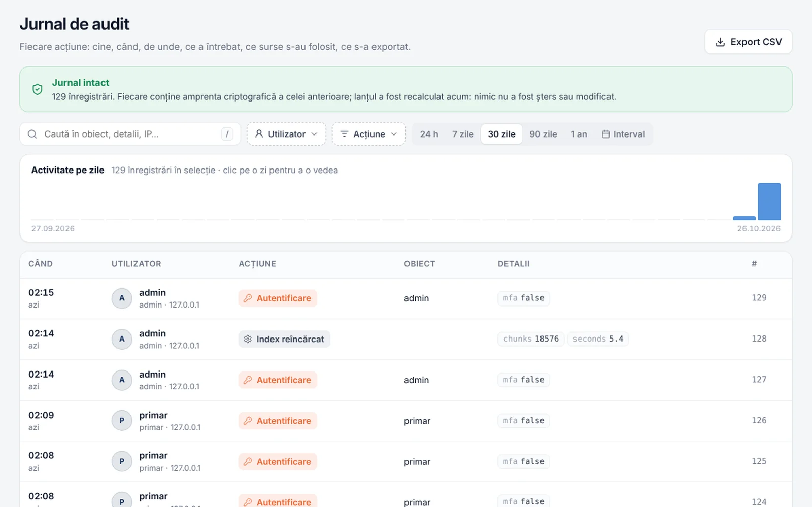Select the 1 an time range
The width and height of the screenshot is (812, 507).
[x=579, y=134]
